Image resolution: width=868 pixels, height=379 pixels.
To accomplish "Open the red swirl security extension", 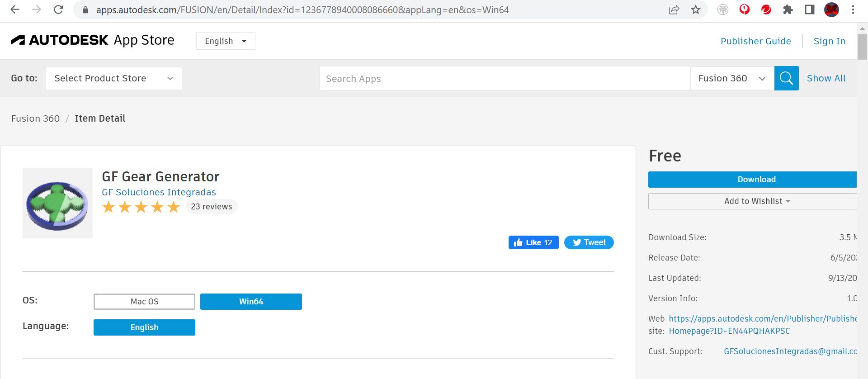I will [x=766, y=9].
